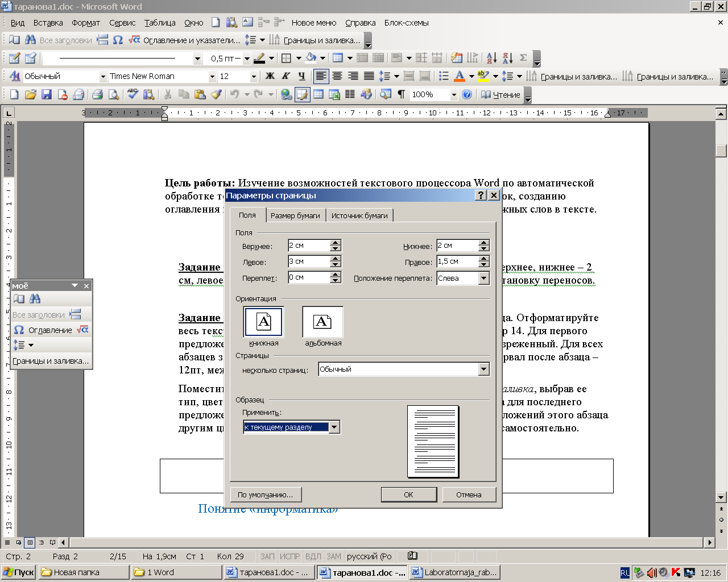Click the font color button with red underline
Viewport: 728px width, 582px height.
[x=460, y=76]
